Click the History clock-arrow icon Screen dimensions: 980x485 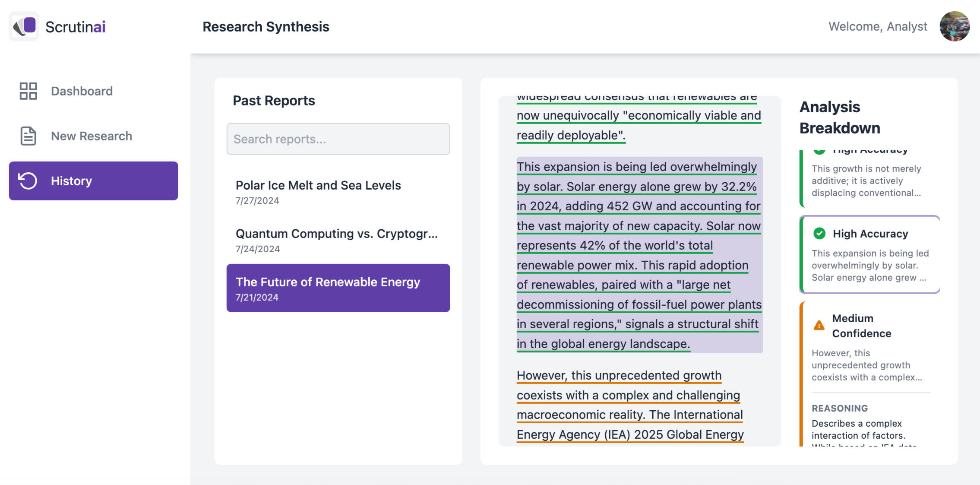click(x=28, y=181)
